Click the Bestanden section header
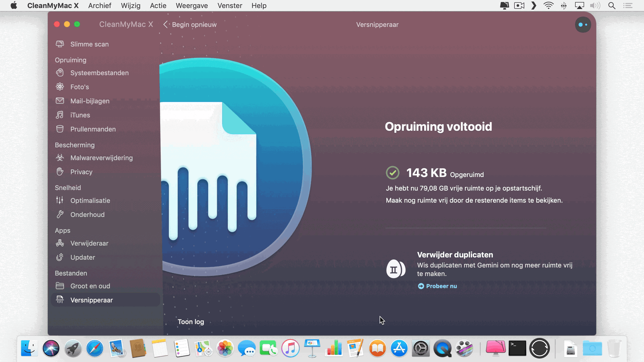The image size is (644, 362). point(71,273)
